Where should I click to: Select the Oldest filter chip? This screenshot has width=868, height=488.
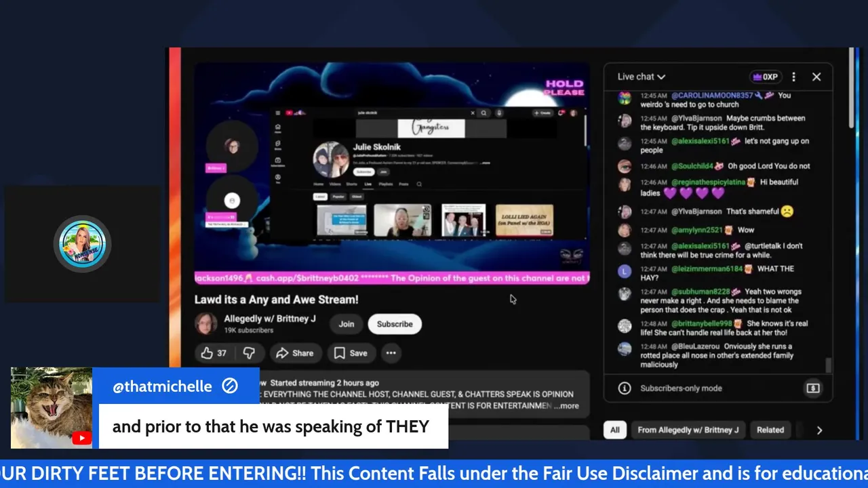point(357,197)
